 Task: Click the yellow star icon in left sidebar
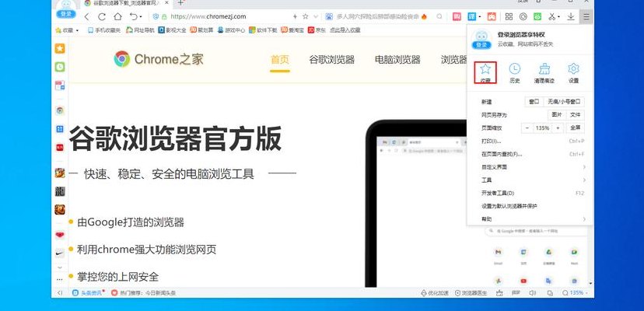60,48
